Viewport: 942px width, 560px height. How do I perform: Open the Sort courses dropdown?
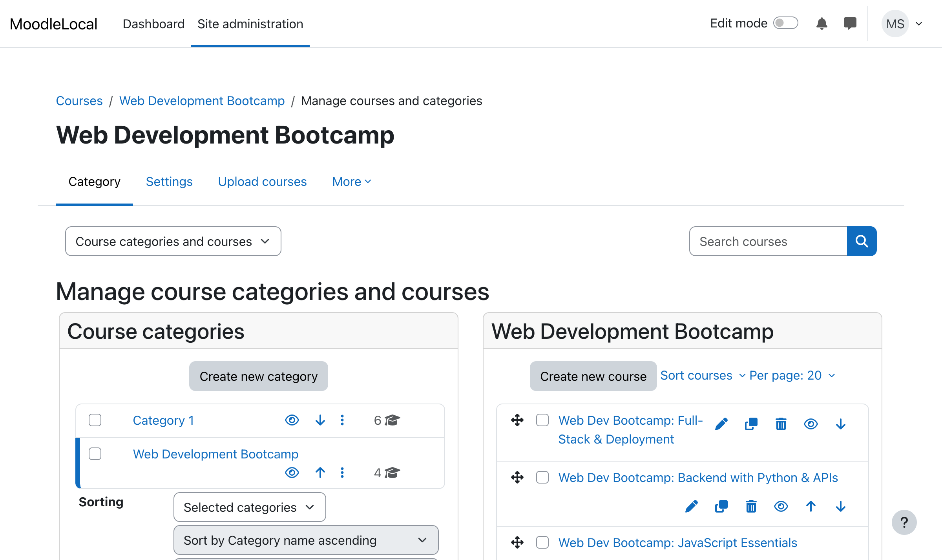[703, 375]
